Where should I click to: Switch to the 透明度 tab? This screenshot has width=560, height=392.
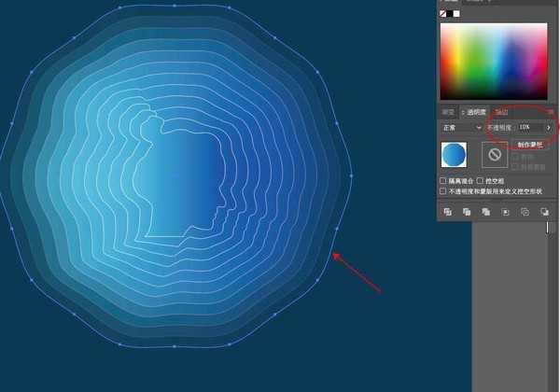(477, 112)
